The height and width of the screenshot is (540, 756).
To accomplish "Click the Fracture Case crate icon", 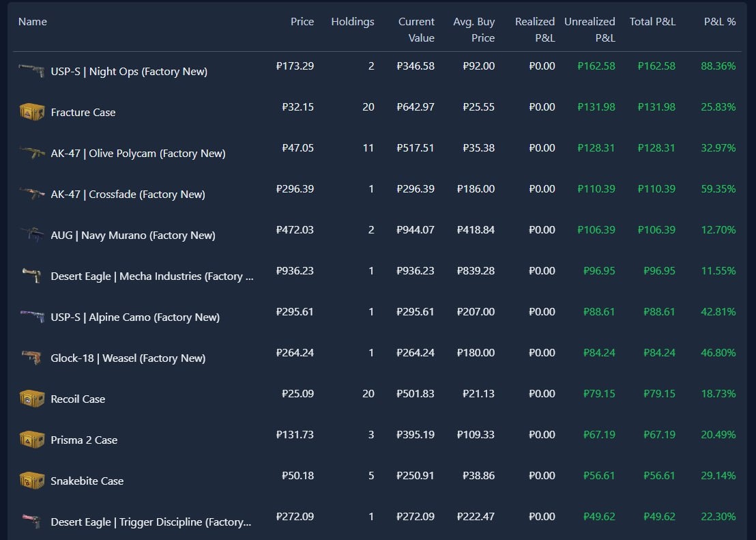I will 32,112.
